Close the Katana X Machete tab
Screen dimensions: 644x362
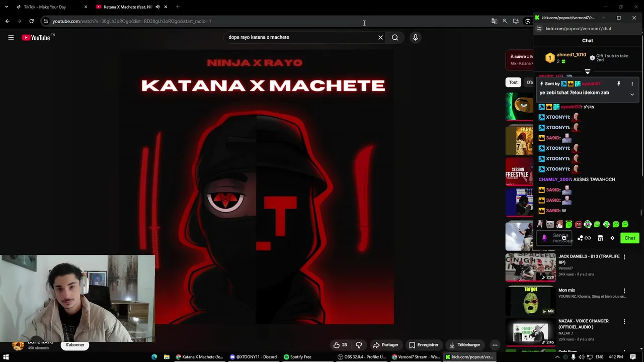coord(166,7)
